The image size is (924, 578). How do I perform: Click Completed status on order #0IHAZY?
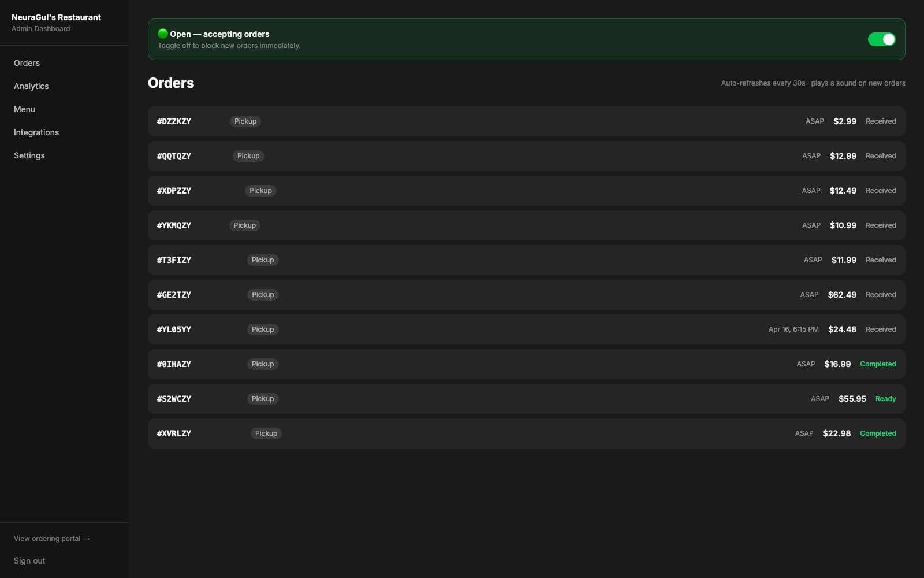click(878, 364)
